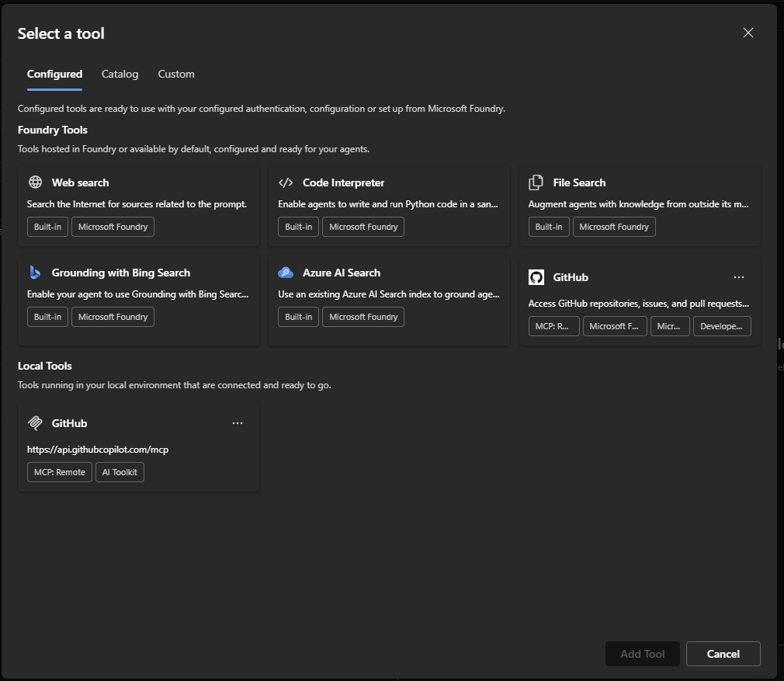The image size is (784, 681).
Task: Select the Code Interpreter code-brackets icon
Action: 286,182
